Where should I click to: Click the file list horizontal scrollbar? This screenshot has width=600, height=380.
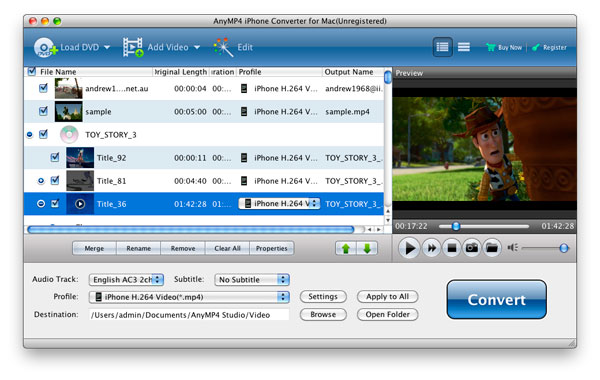(x=191, y=230)
